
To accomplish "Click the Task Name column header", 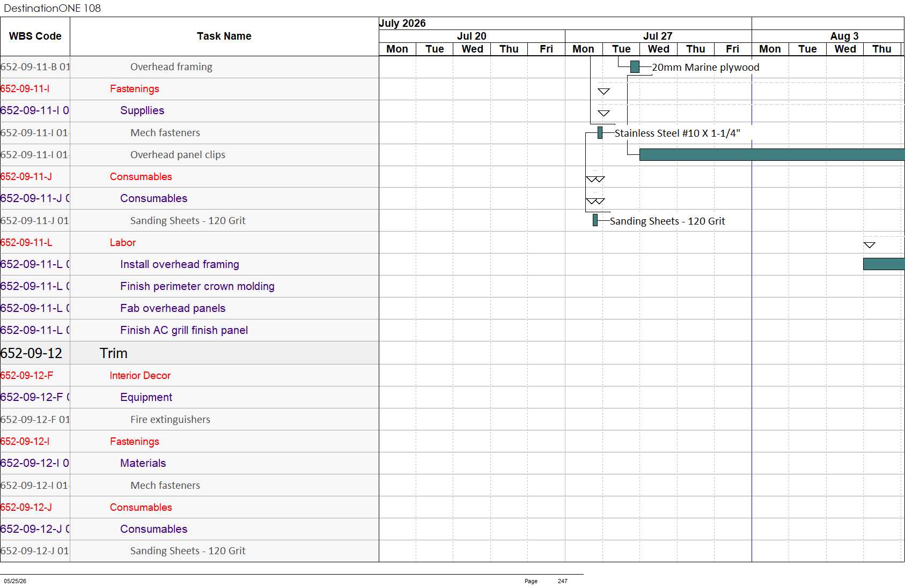I will [224, 36].
